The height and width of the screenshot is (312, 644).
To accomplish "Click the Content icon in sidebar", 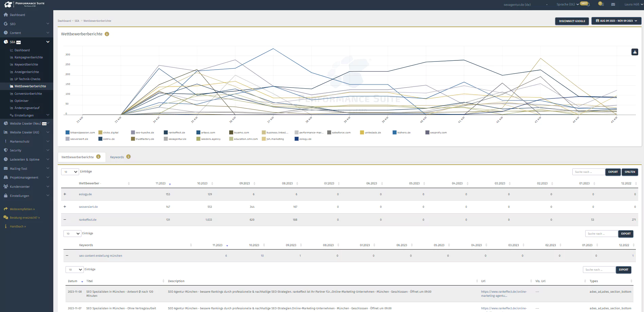I will click(x=6, y=33).
